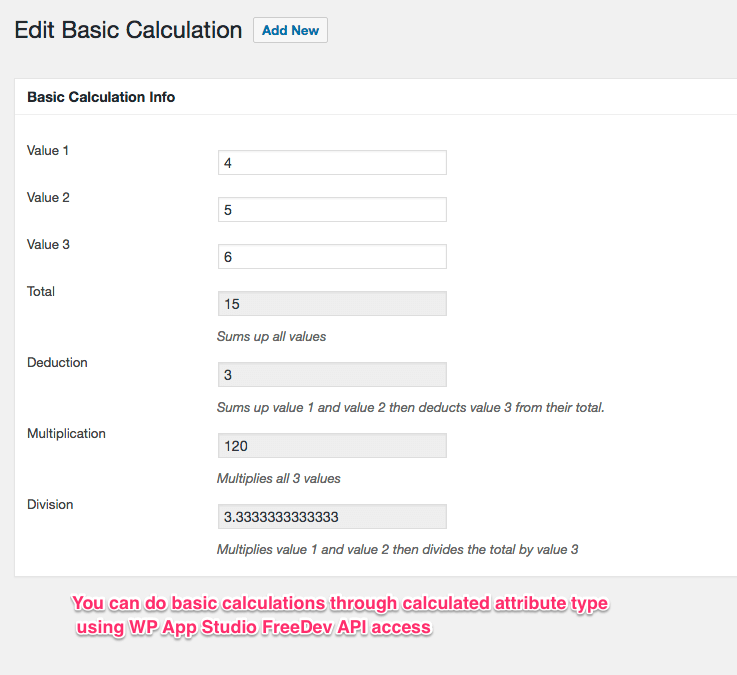The height and width of the screenshot is (675, 737).
Task: Click the Division label
Action: point(50,504)
